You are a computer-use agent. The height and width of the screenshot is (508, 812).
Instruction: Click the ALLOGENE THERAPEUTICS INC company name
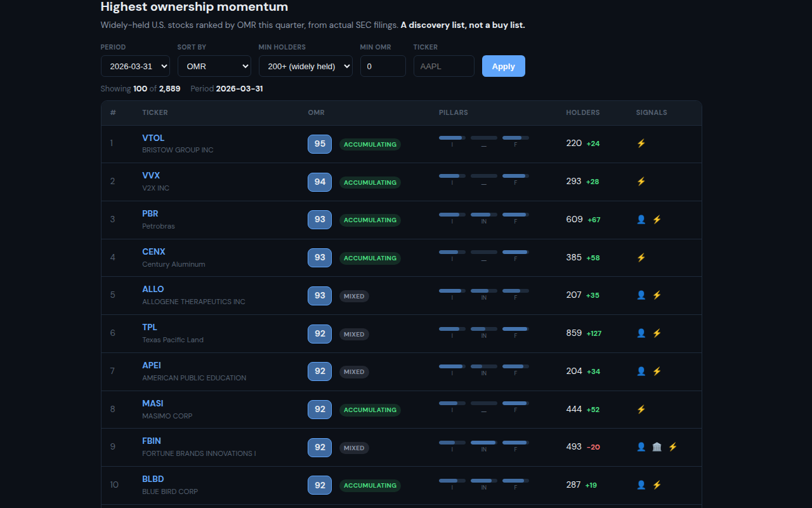tap(193, 302)
